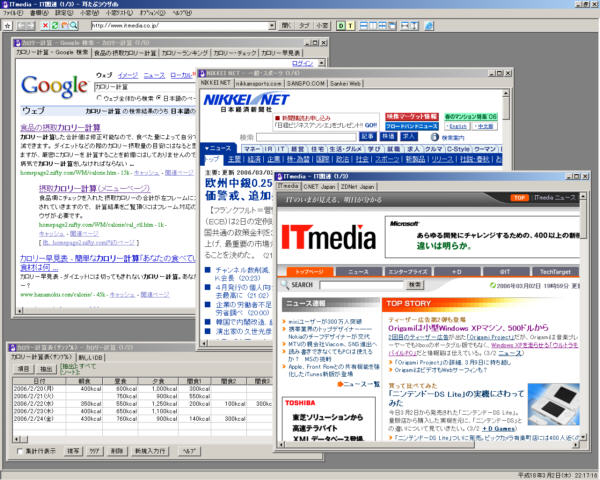Toggle the 集計行表示 checkbox in the calorie window
600x480 pixels.
point(20,451)
